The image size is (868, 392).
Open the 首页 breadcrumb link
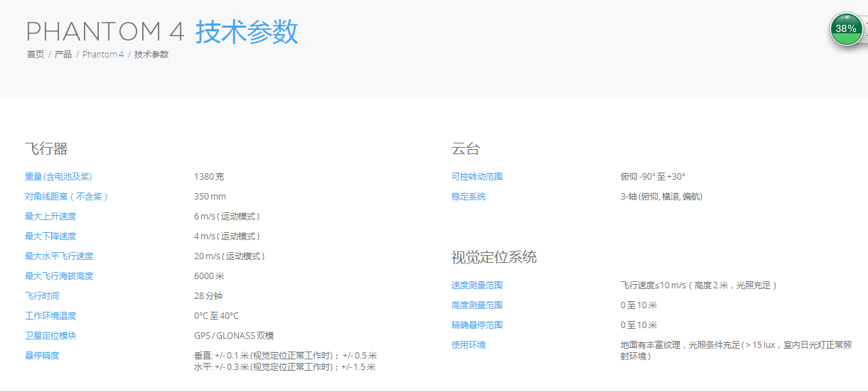pos(36,55)
